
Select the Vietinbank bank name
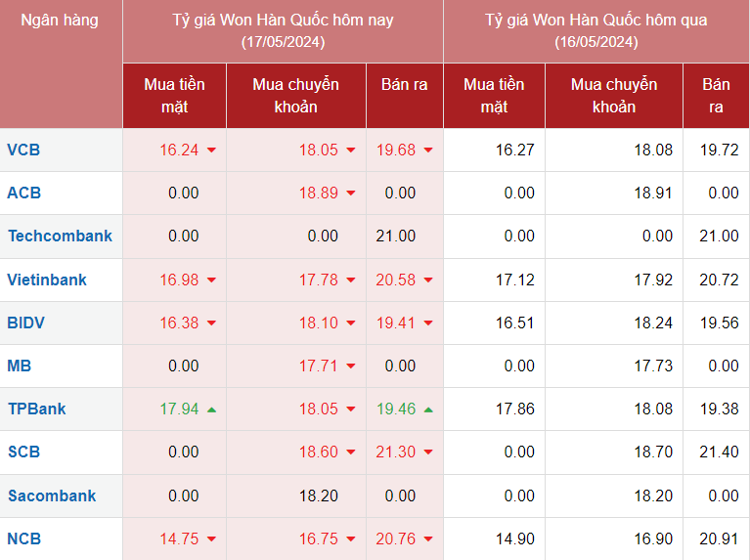coord(47,280)
